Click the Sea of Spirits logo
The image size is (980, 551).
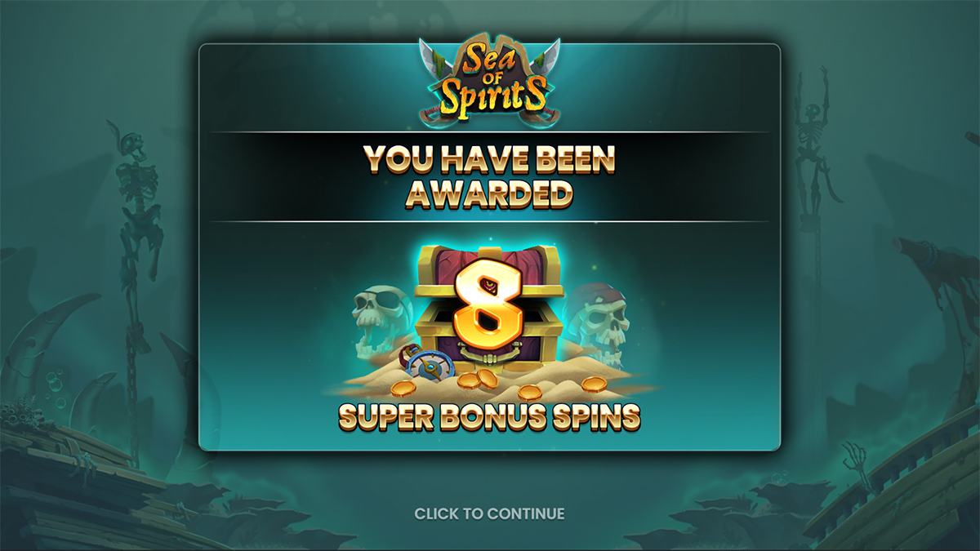[490, 82]
